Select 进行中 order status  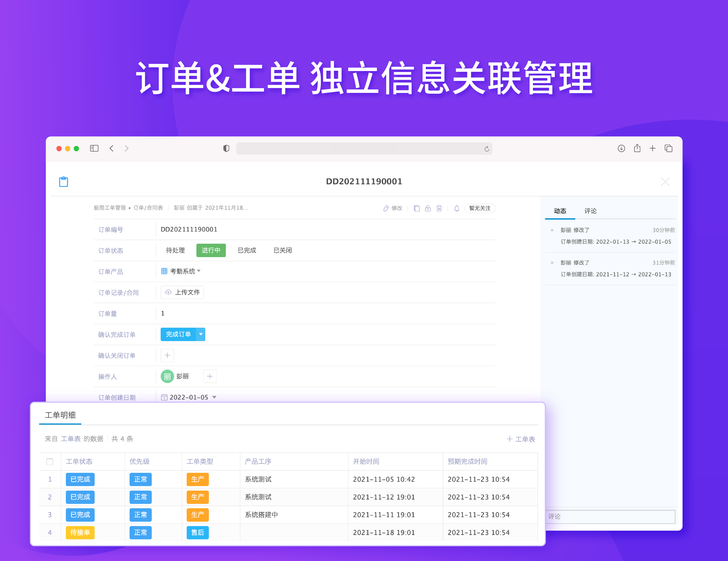[x=211, y=250]
